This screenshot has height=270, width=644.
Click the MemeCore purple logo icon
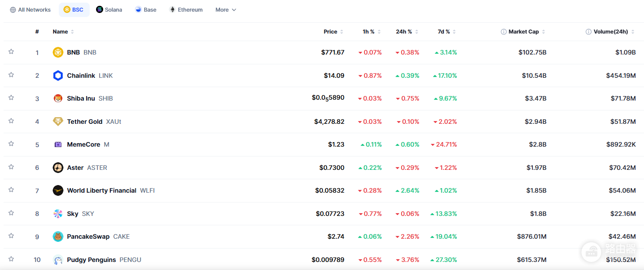tap(58, 144)
